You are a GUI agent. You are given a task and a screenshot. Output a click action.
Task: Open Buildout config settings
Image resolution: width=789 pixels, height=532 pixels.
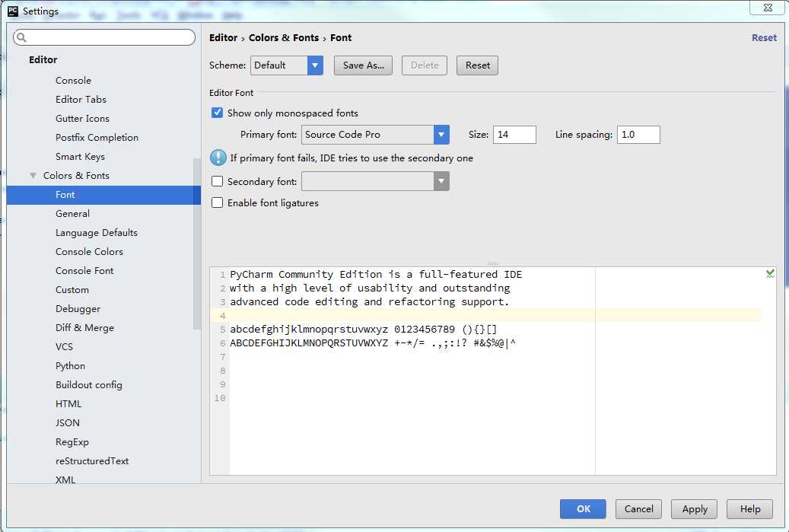pos(89,385)
